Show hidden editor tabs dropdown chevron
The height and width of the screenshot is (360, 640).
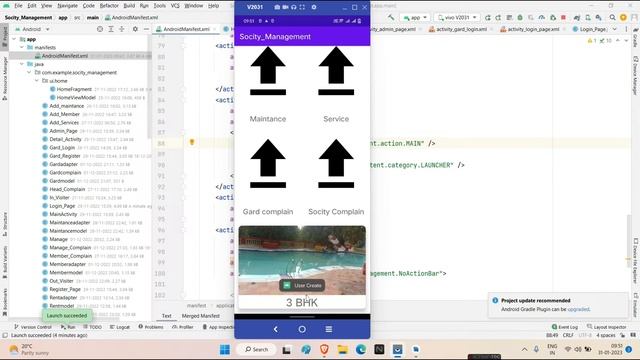point(615,29)
